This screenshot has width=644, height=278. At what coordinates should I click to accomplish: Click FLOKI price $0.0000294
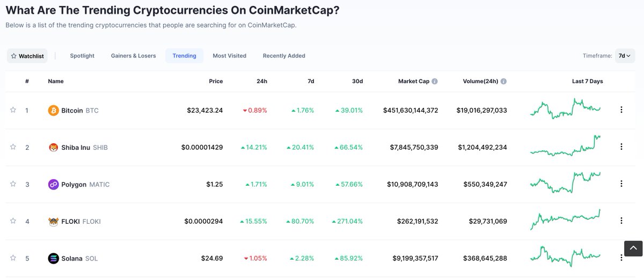coord(203,222)
